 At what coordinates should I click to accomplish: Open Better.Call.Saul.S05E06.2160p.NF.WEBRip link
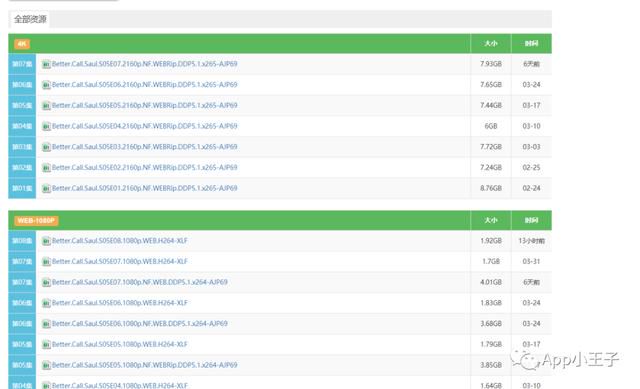[x=144, y=84]
